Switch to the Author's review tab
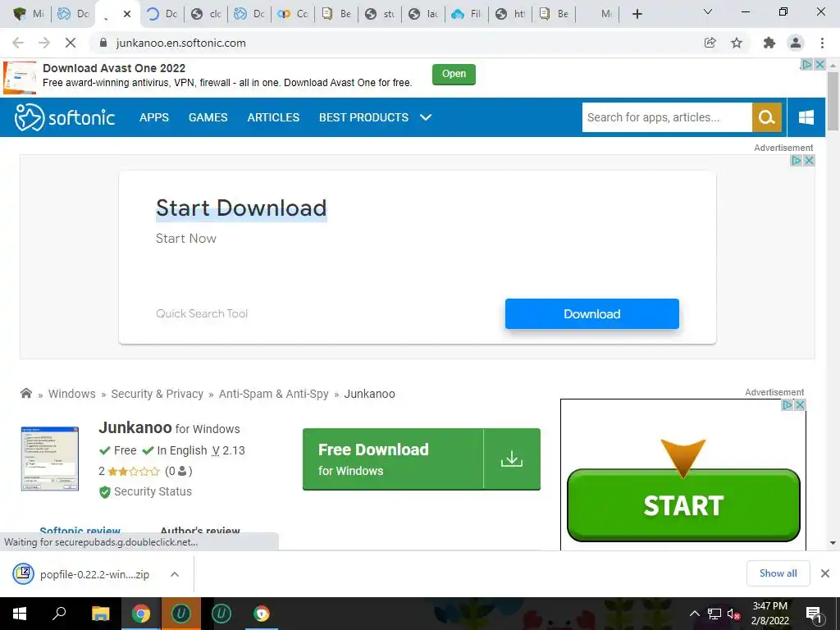This screenshot has width=840, height=630. (x=200, y=531)
